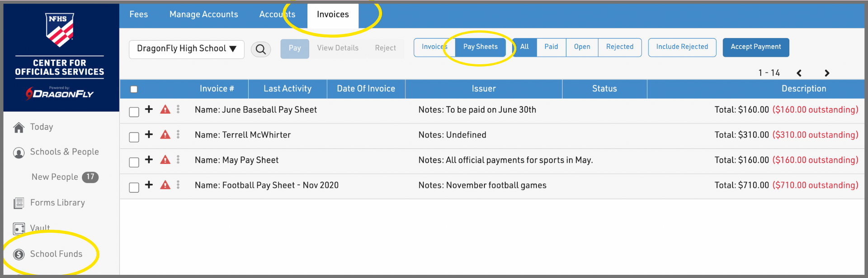Filter by the Paid status
Viewport: 868px width, 278px height.
coord(551,47)
